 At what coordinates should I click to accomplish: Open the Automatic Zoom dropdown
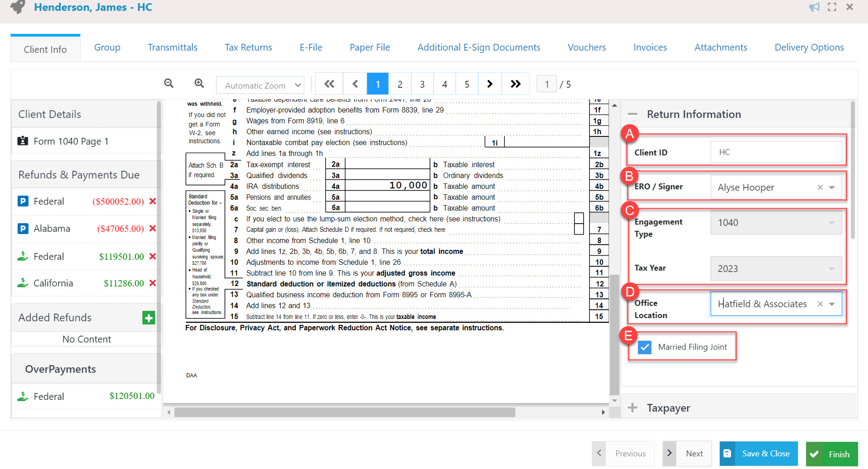click(260, 85)
